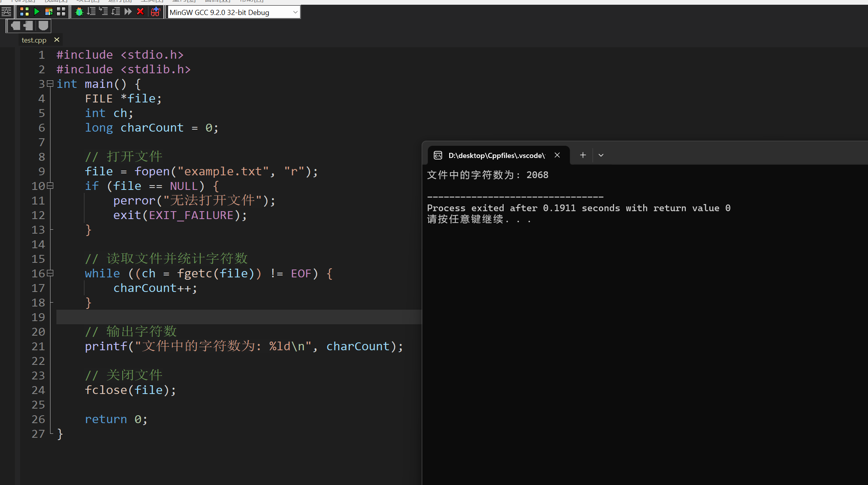
Task: Click the 'charCount++;' statement
Action: tap(155, 288)
